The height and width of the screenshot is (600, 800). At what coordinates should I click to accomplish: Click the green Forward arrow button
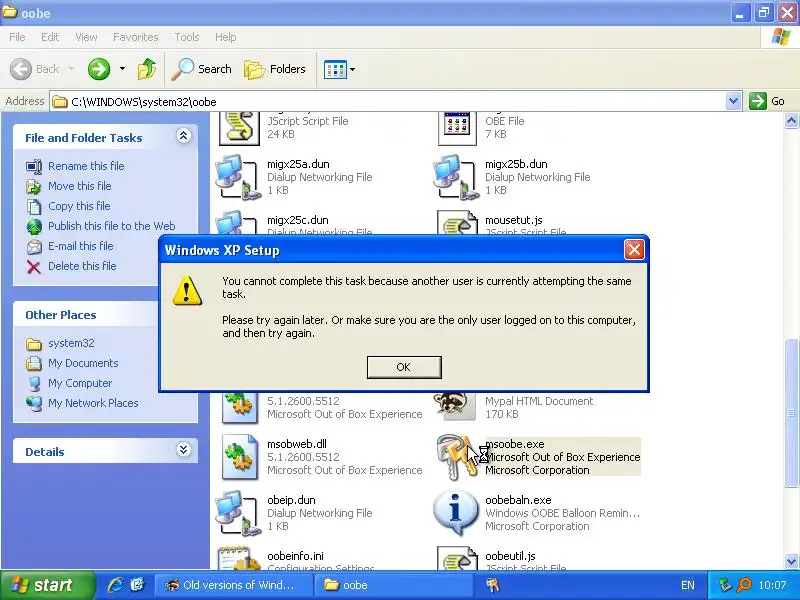pyautogui.click(x=99, y=69)
